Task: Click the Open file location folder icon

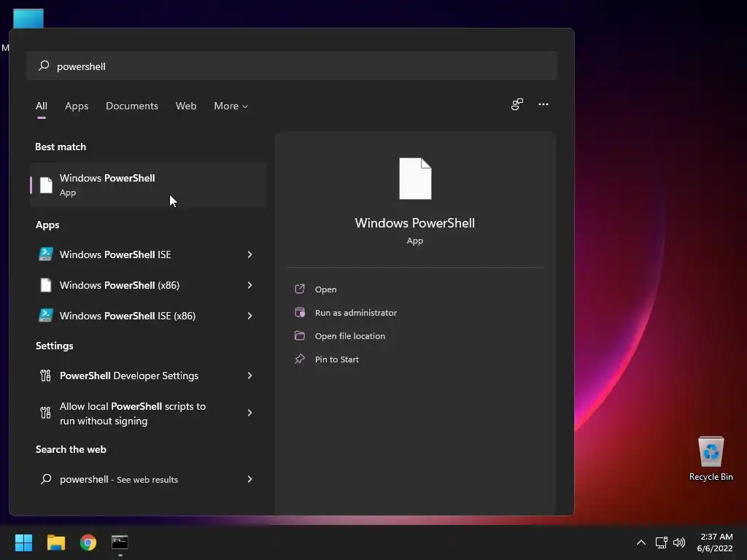Action: click(x=300, y=335)
